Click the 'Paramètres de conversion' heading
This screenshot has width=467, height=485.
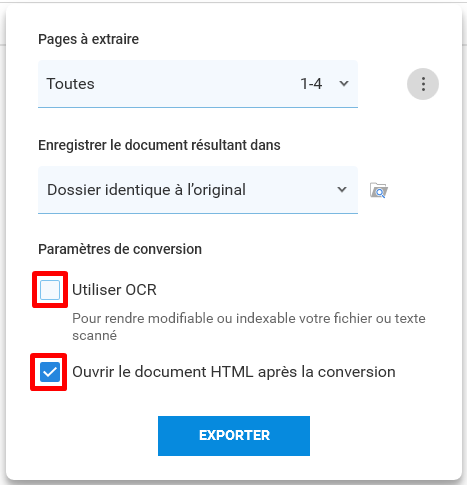coord(120,249)
